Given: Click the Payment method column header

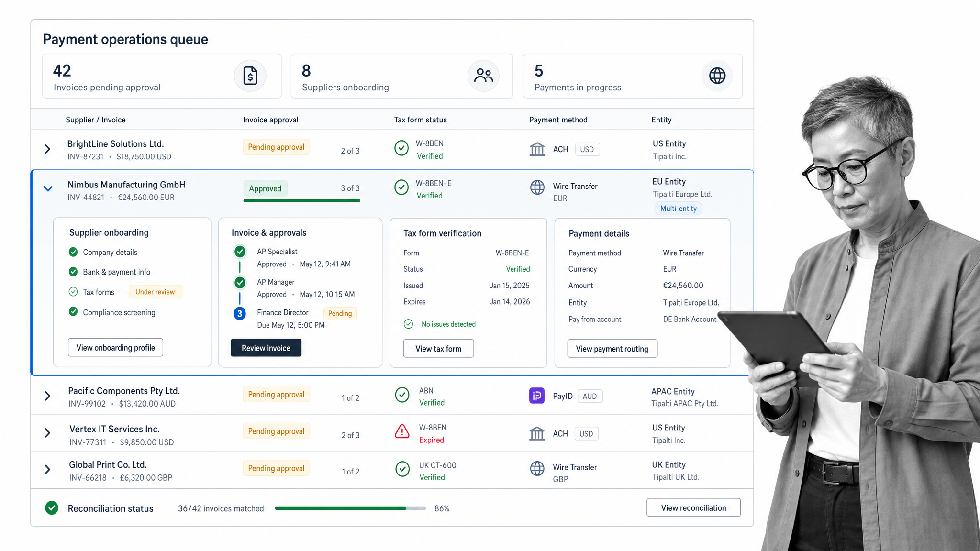Looking at the screenshot, I should (x=558, y=120).
